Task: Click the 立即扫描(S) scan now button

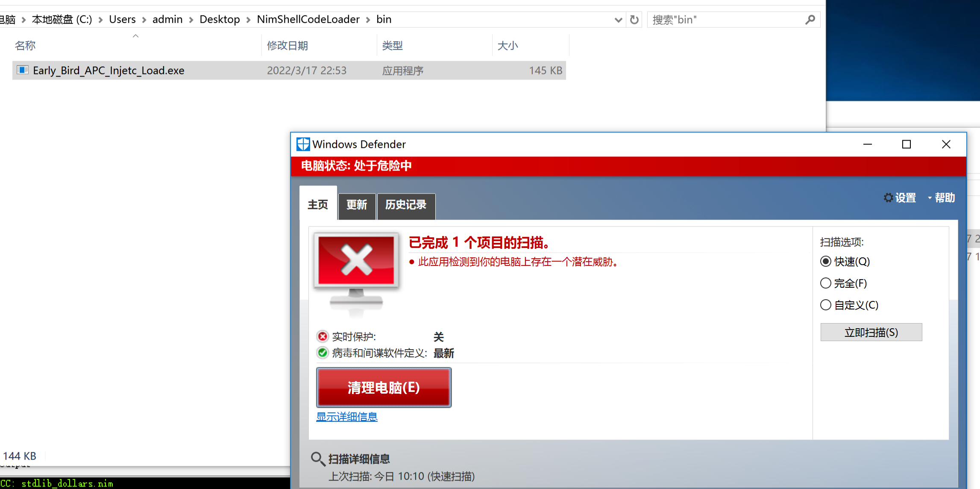Action: click(x=871, y=332)
